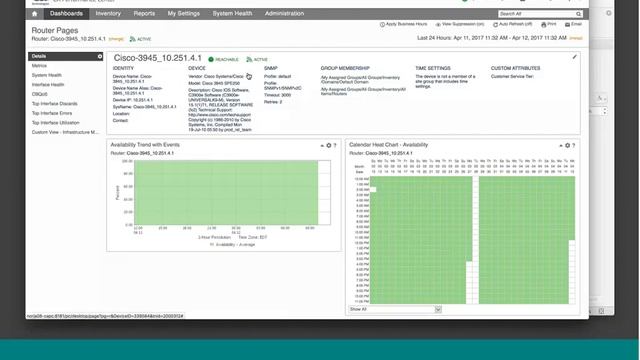The width and height of the screenshot is (640, 360).
Task: Focus the Search All input field
Action: pyautogui.click(x=536, y=14)
